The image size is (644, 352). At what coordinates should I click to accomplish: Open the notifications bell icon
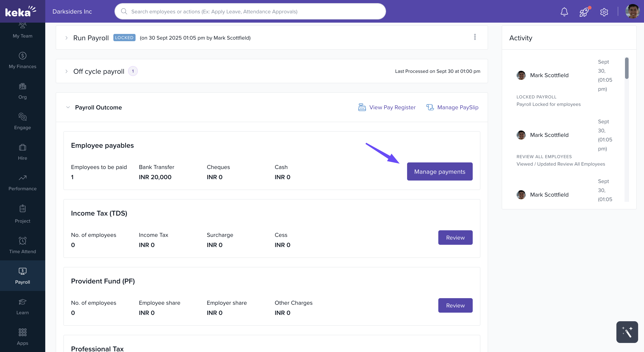[564, 12]
